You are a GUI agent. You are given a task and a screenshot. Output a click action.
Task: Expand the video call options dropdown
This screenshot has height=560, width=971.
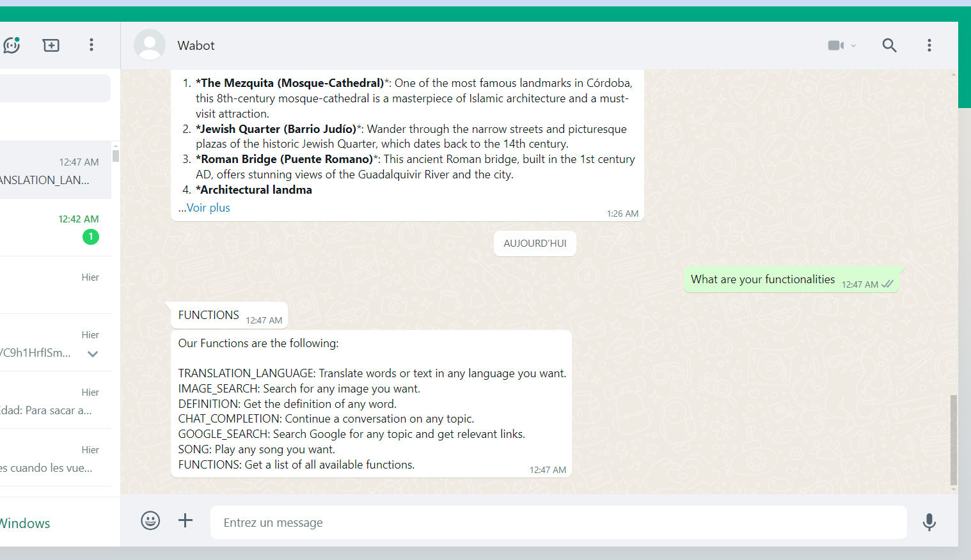coord(853,45)
